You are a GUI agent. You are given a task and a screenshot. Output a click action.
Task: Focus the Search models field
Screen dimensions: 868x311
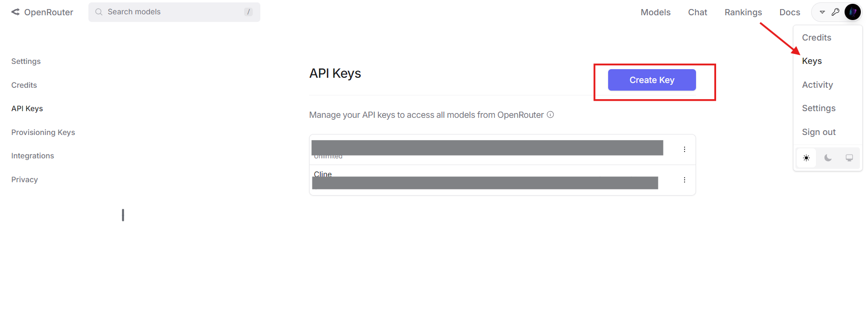(174, 12)
